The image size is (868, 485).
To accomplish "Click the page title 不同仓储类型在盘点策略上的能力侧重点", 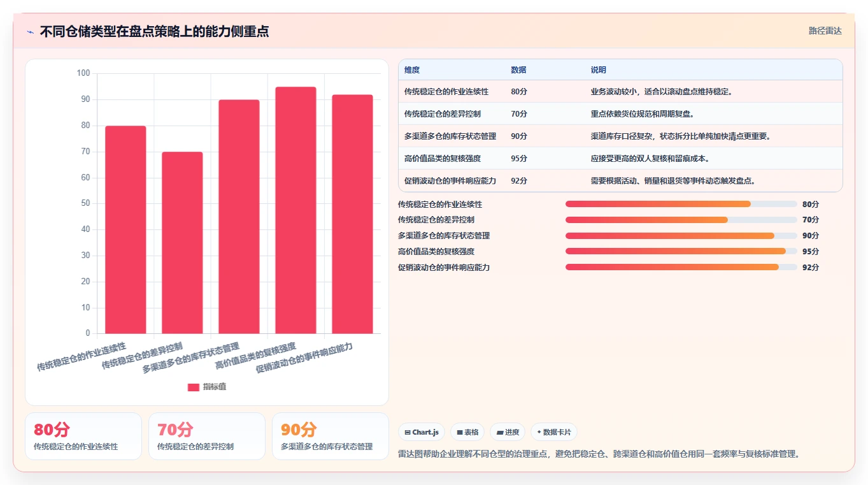I will [154, 31].
